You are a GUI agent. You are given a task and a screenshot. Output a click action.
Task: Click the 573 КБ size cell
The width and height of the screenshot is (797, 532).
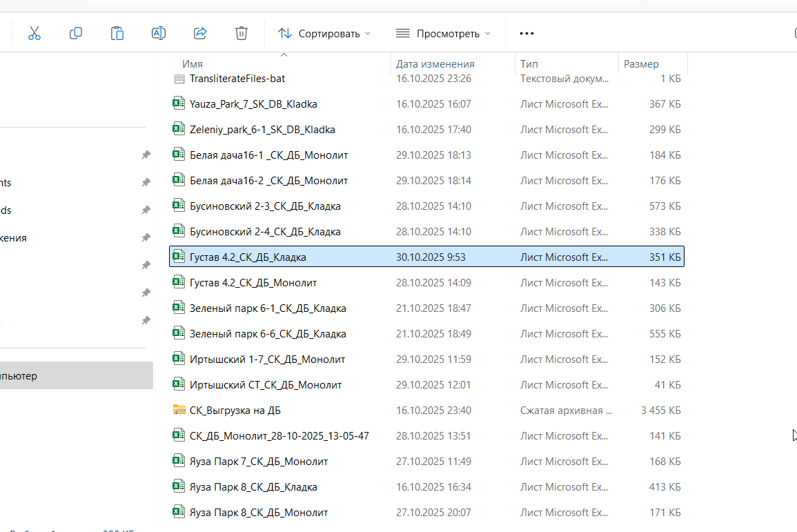[x=665, y=206]
